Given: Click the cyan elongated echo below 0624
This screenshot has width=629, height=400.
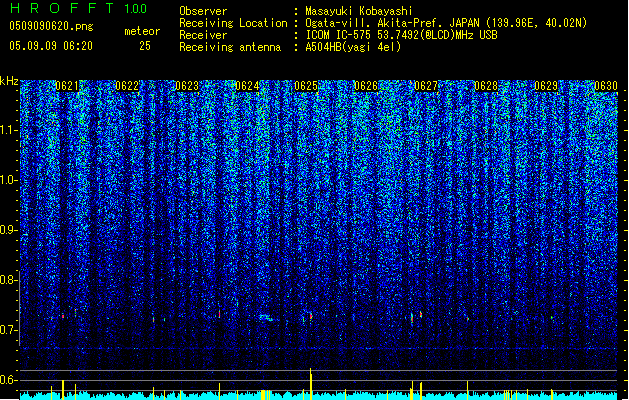Looking at the screenshot, I should (x=266, y=318).
